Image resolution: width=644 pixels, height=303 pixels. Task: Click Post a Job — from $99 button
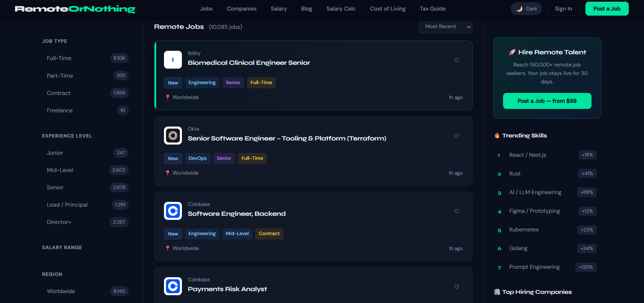point(547,101)
